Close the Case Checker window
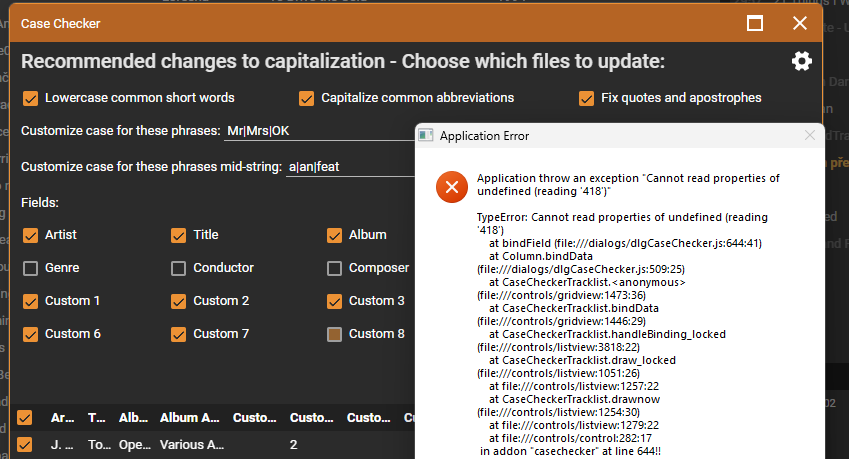Viewport: 849px width, 459px height. (x=799, y=23)
